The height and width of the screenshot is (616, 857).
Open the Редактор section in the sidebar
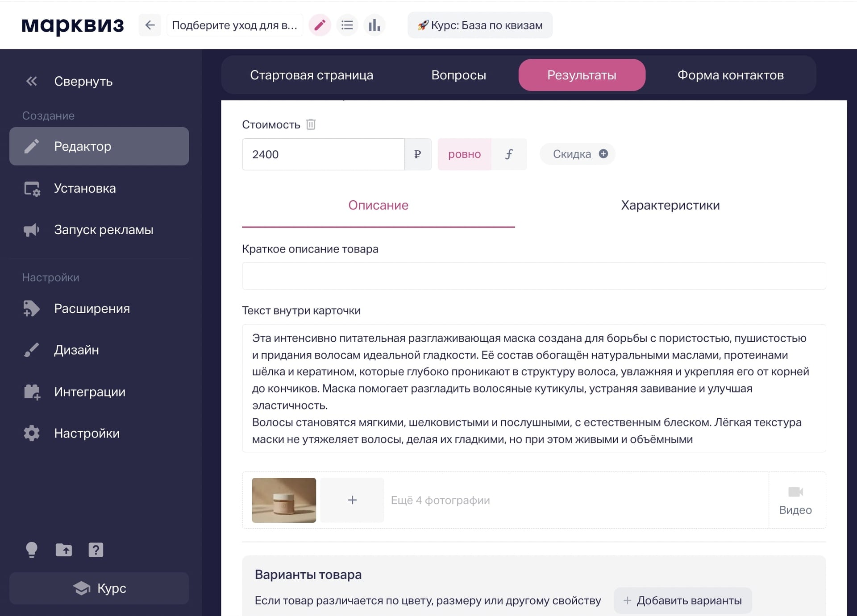pos(82,146)
